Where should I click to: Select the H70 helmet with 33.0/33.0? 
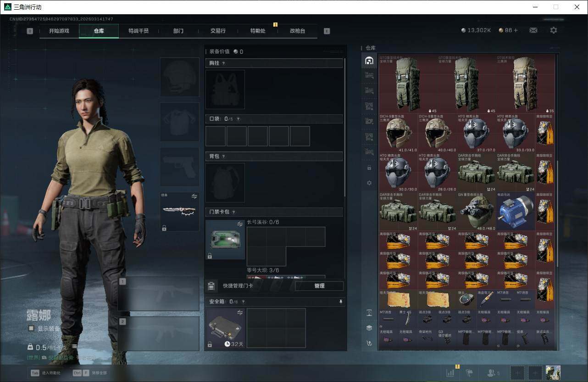point(516,133)
